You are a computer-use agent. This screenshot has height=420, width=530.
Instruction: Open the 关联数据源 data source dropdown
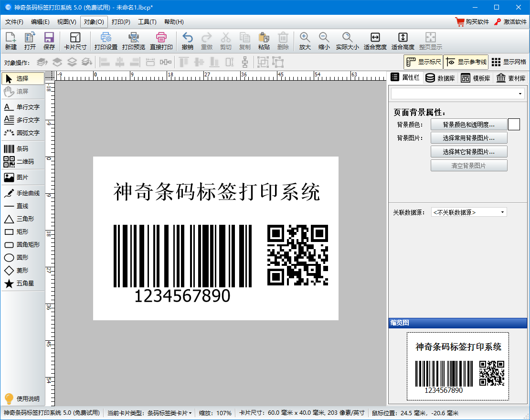tap(469, 212)
